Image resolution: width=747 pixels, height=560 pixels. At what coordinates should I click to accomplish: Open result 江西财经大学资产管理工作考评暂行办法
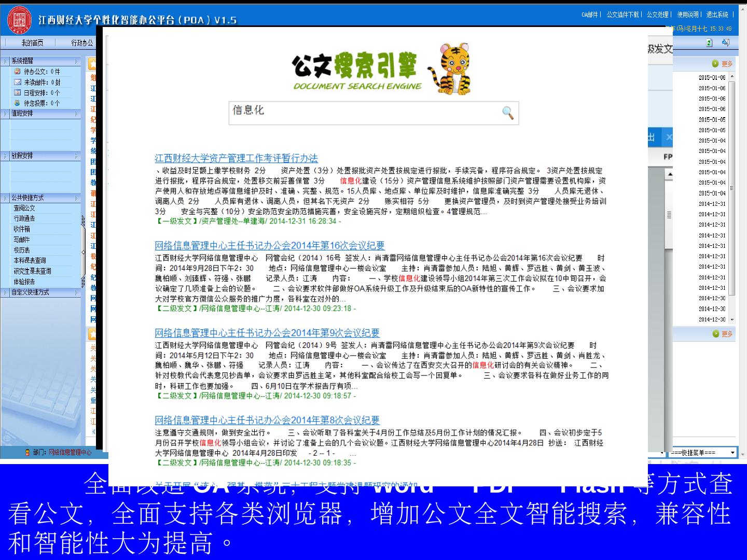pyautogui.click(x=236, y=158)
